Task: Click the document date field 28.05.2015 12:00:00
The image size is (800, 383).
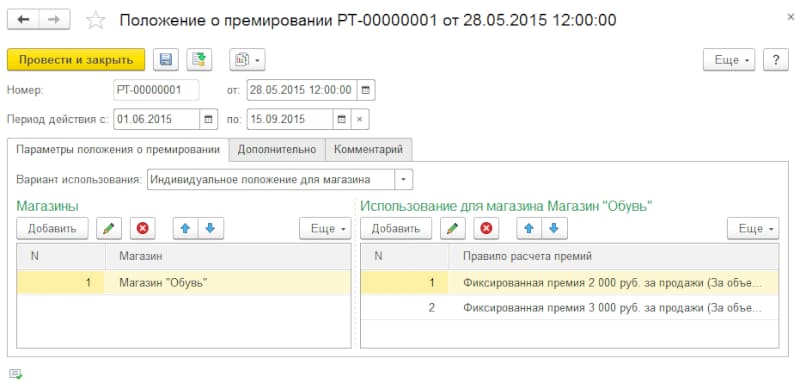Action: [x=302, y=90]
